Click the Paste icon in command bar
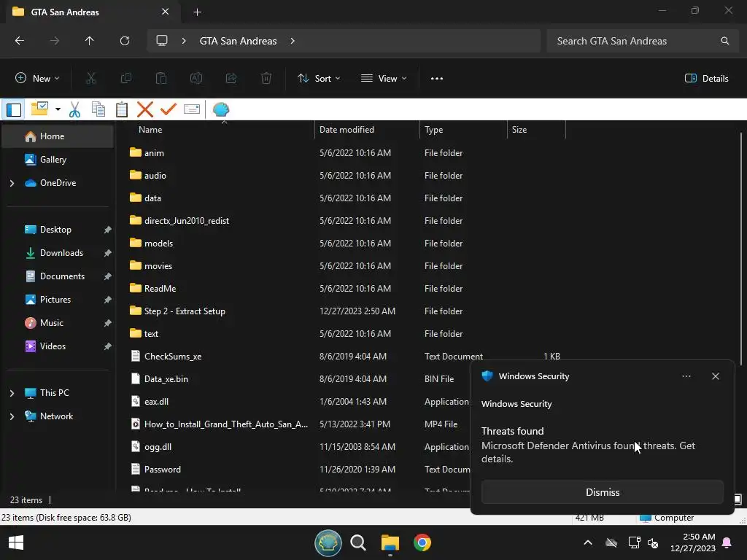747x560 pixels. 161,78
